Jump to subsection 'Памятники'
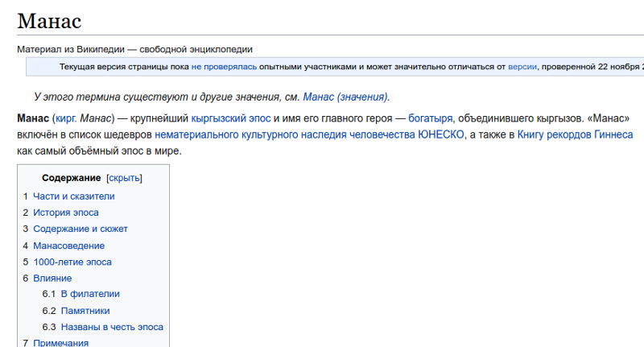The image size is (644, 347). (85, 311)
